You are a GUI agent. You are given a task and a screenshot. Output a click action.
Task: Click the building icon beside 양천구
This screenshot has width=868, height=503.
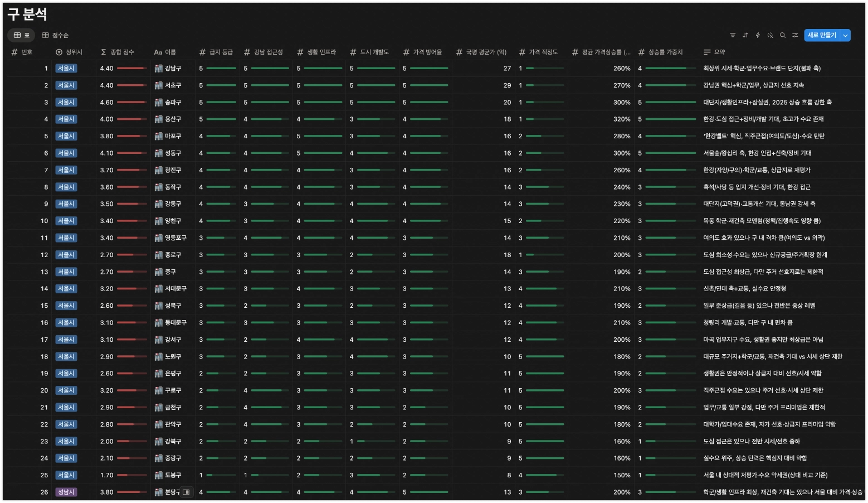pyautogui.click(x=158, y=221)
